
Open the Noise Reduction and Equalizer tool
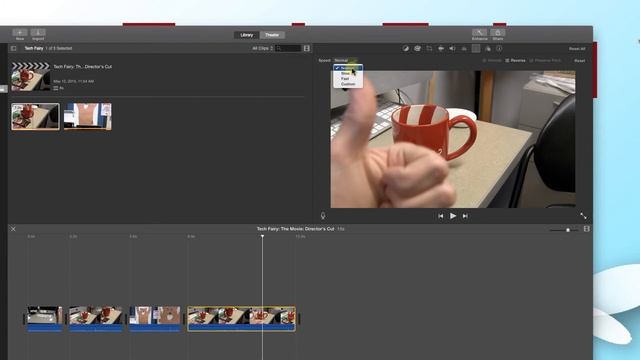tap(464, 48)
